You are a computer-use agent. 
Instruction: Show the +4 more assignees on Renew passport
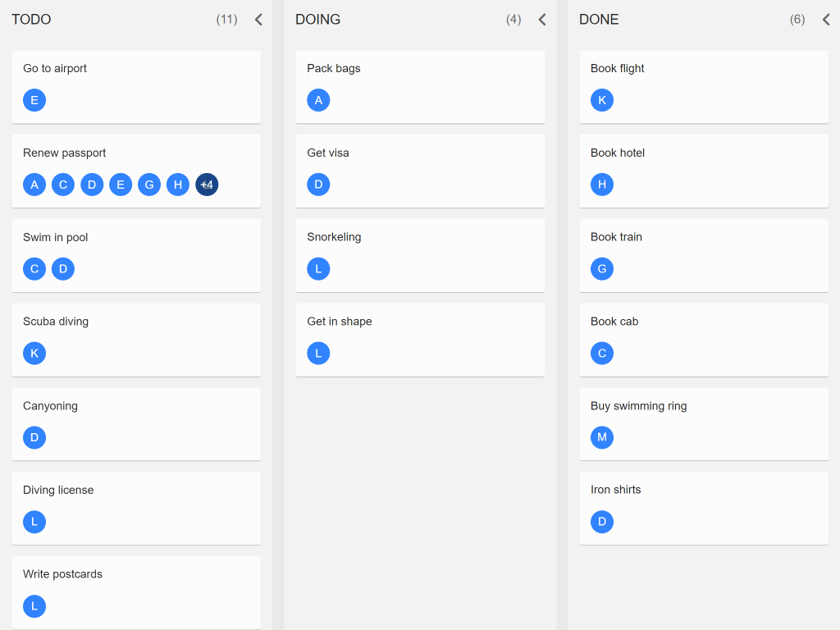click(x=207, y=185)
